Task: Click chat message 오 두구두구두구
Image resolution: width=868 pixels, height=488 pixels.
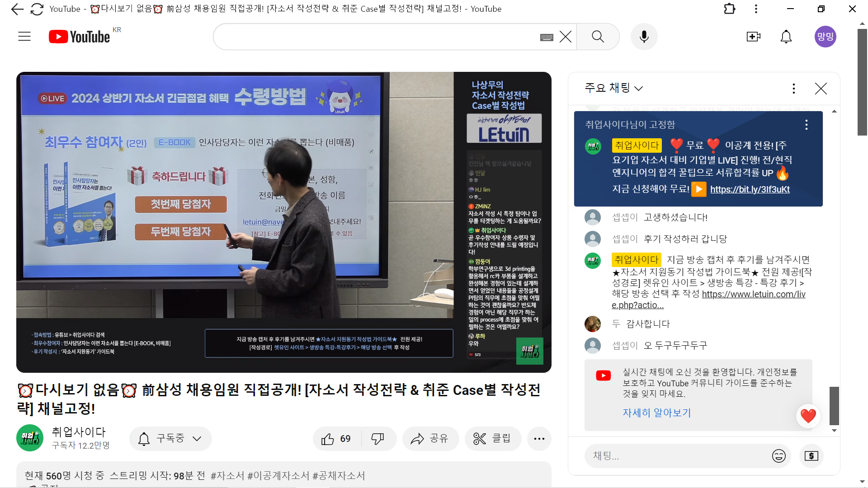Action: pos(675,346)
